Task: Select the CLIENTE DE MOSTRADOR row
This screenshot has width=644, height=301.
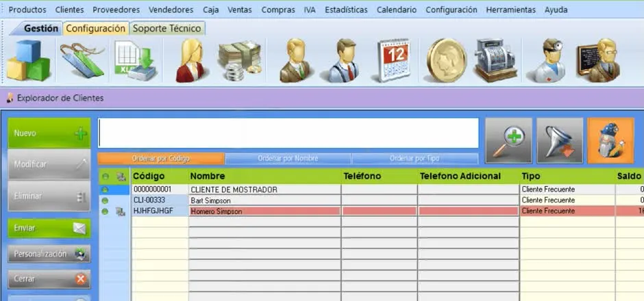Action: (x=372, y=189)
